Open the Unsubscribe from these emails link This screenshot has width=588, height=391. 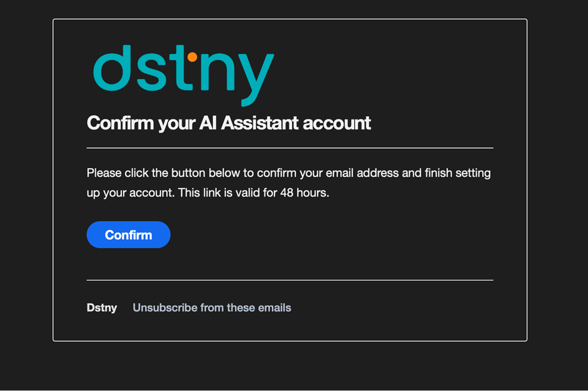click(212, 308)
